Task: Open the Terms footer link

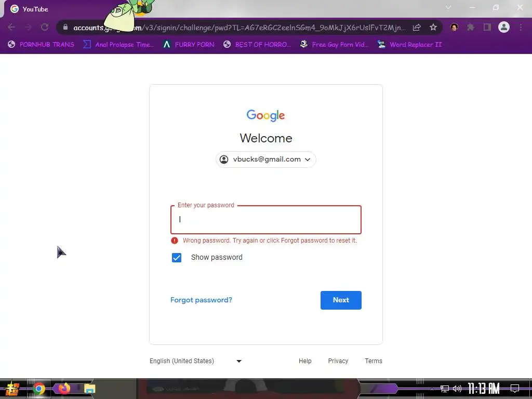Action: [x=374, y=361]
